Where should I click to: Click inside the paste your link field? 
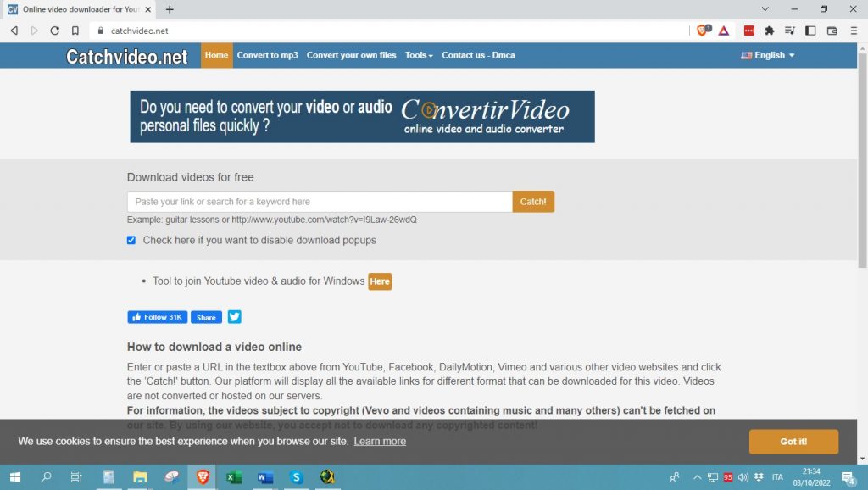[x=319, y=202]
